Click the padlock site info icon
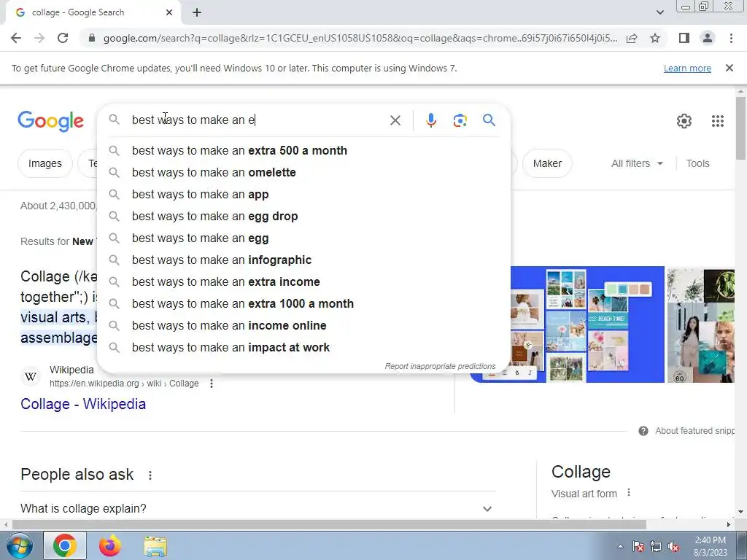Viewport: 747px width, 560px height. click(92, 38)
